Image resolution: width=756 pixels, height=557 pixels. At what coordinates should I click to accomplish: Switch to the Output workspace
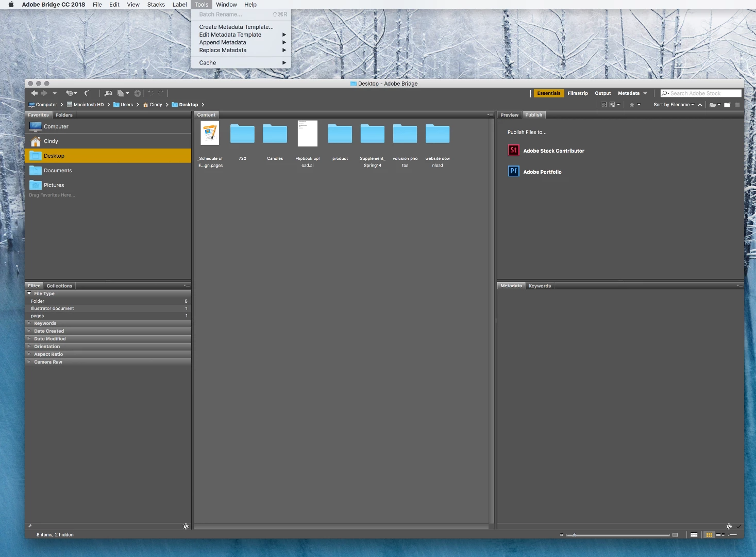602,93
